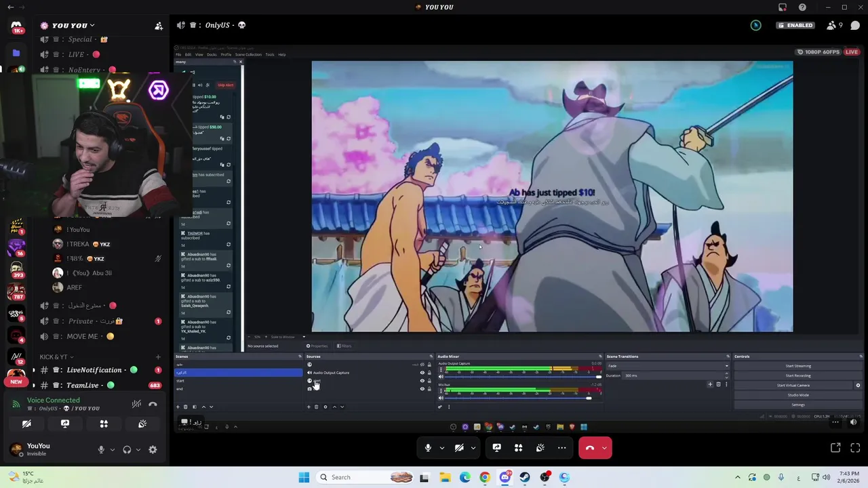Viewport: 868px width, 488px height.
Task: Open the blue server folder icon
Action: pyautogui.click(x=16, y=52)
